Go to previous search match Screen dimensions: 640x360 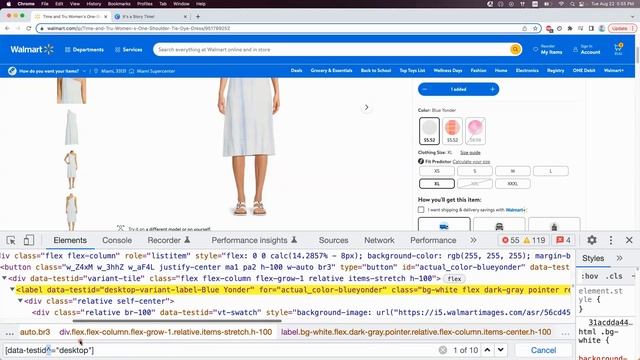coord(487,350)
